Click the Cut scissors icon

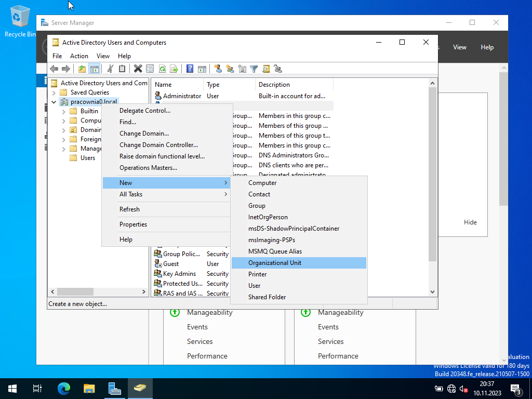tap(110, 69)
